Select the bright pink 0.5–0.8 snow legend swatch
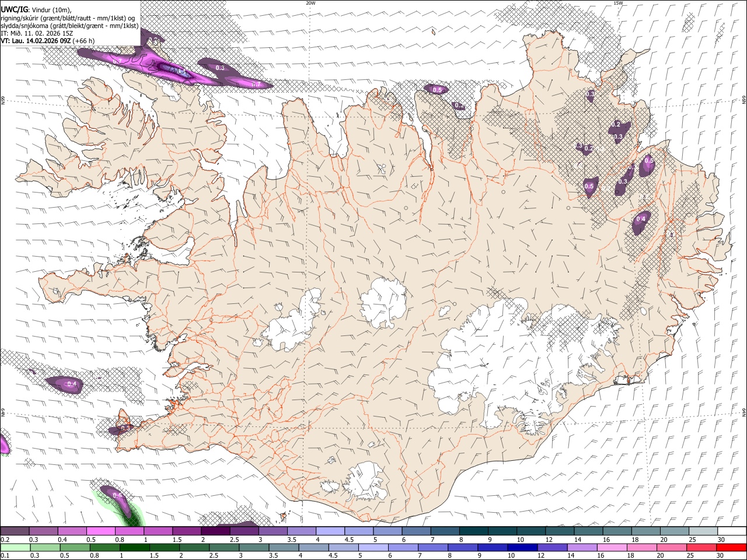 pos(100,531)
